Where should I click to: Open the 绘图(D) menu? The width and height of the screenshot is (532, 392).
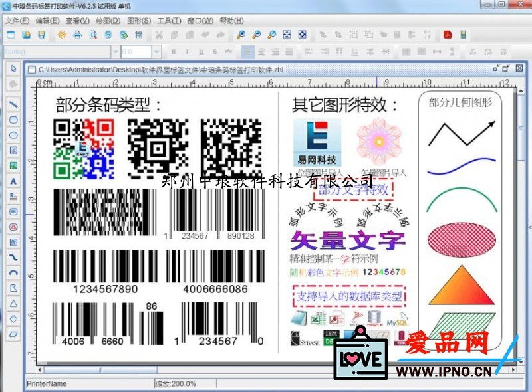pyautogui.click(x=108, y=21)
